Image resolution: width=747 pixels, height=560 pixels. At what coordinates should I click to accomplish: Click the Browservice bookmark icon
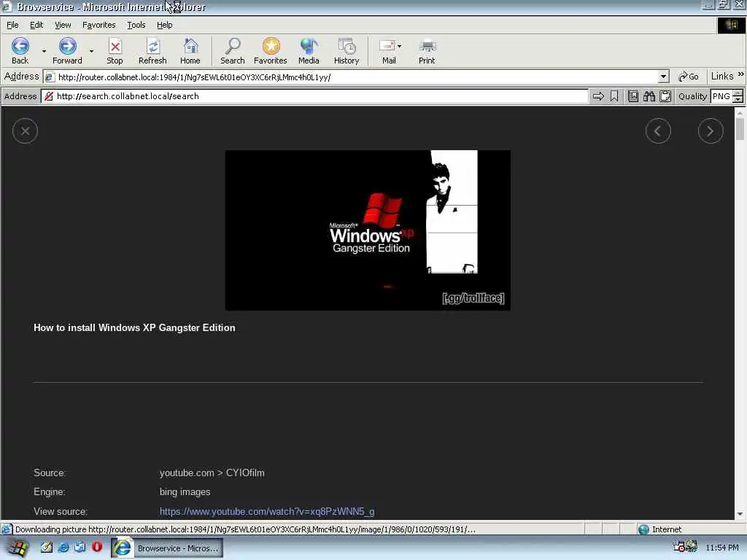pos(614,97)
